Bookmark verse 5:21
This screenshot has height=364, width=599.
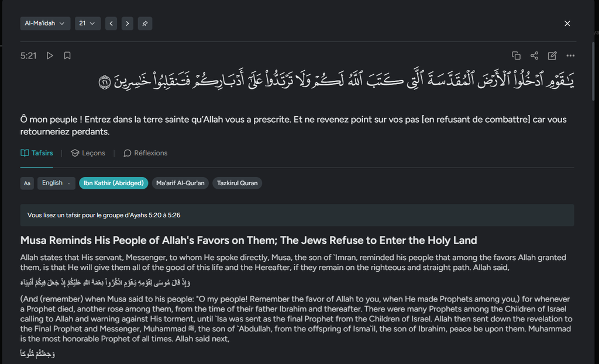click(67, 56)
